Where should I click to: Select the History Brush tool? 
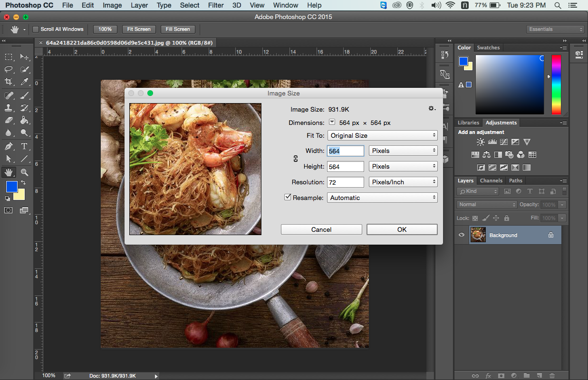tap(24, 108)
